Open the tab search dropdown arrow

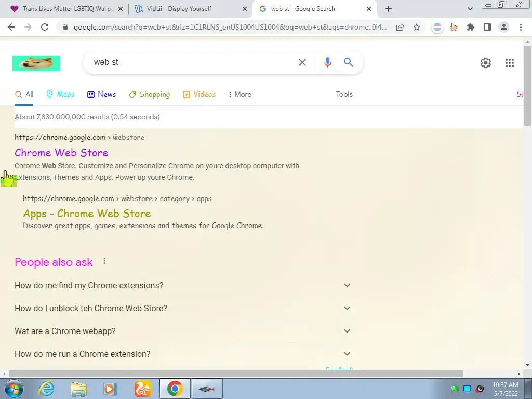[470, 9]
